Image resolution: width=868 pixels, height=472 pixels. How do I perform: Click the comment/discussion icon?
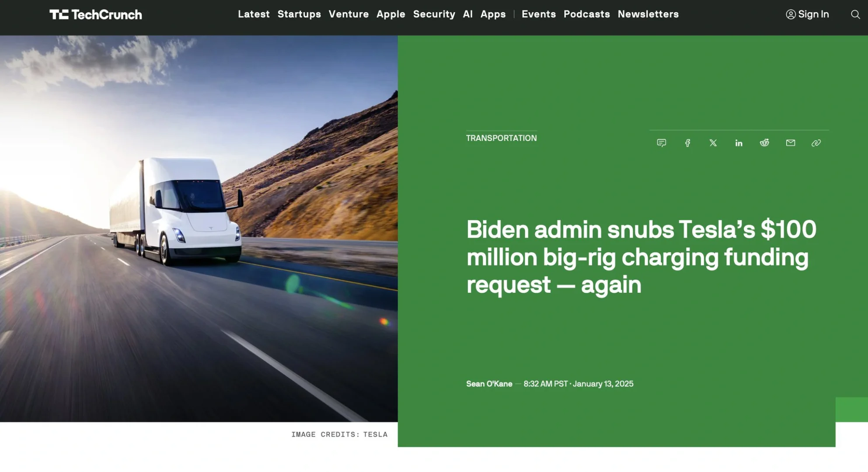click(x=662, y=142)
